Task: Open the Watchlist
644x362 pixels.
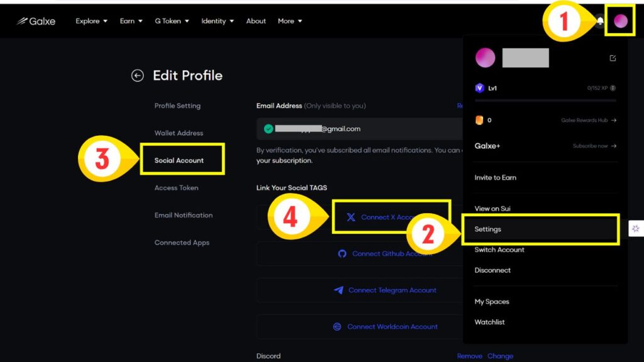Action: (489, 322)
